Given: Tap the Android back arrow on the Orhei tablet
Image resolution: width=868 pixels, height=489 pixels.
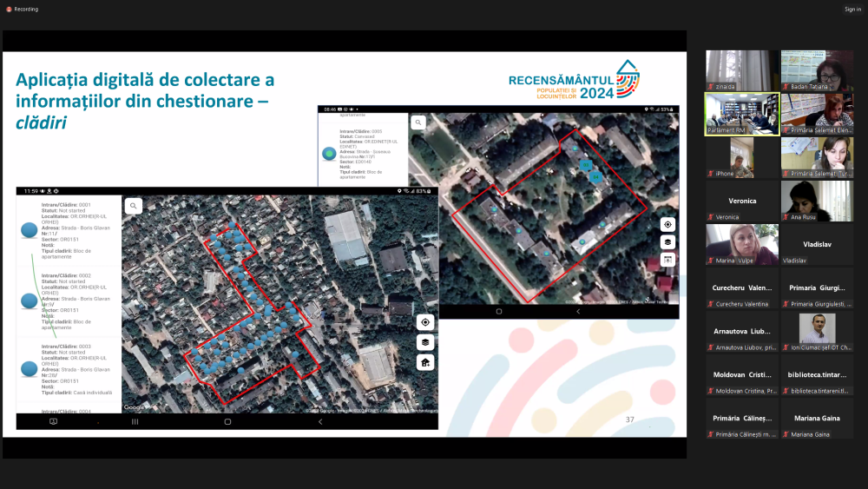Looking at the screenshot, I should [x=320, y=421].
